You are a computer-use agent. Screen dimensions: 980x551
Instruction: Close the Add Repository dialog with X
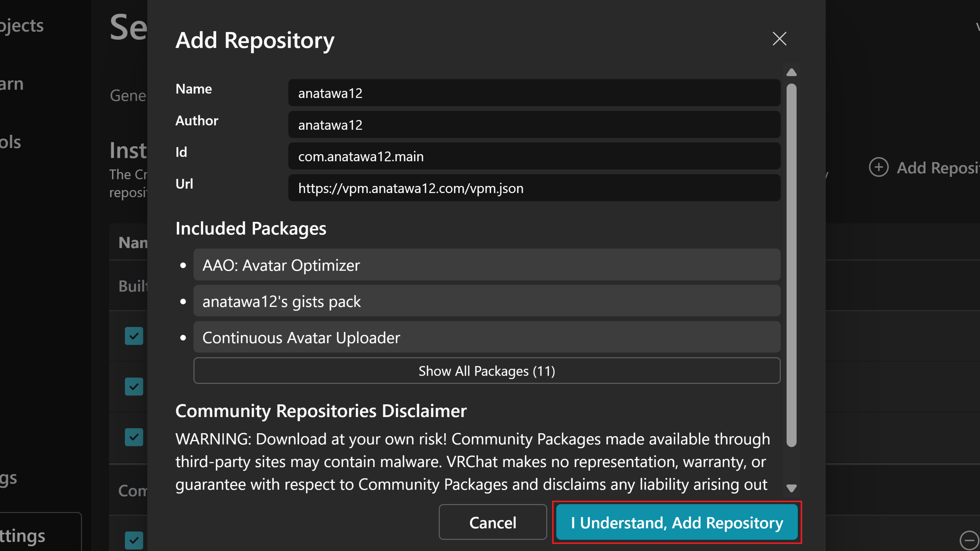click(779, 39)
